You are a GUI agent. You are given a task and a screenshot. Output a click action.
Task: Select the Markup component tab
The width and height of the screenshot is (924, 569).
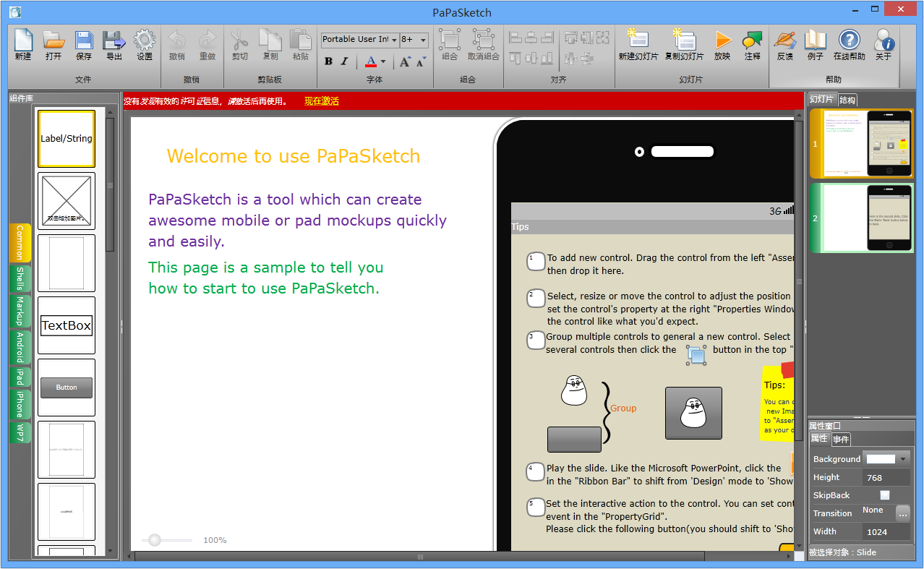coord(20,312)
